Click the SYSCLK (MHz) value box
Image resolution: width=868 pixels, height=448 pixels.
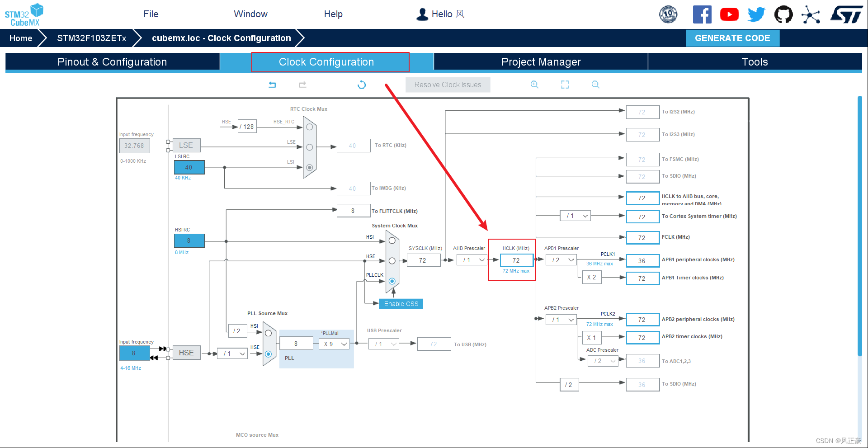coord(423,260)
